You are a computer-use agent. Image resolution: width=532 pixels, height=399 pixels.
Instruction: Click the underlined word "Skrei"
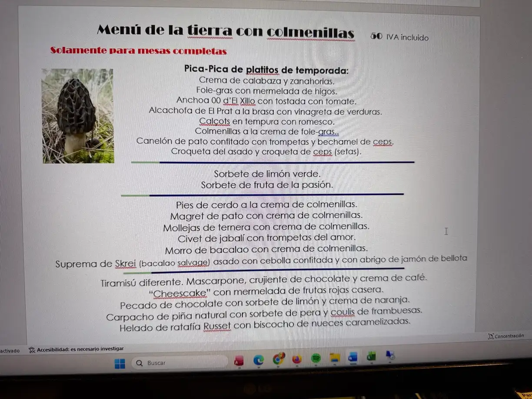126,263
